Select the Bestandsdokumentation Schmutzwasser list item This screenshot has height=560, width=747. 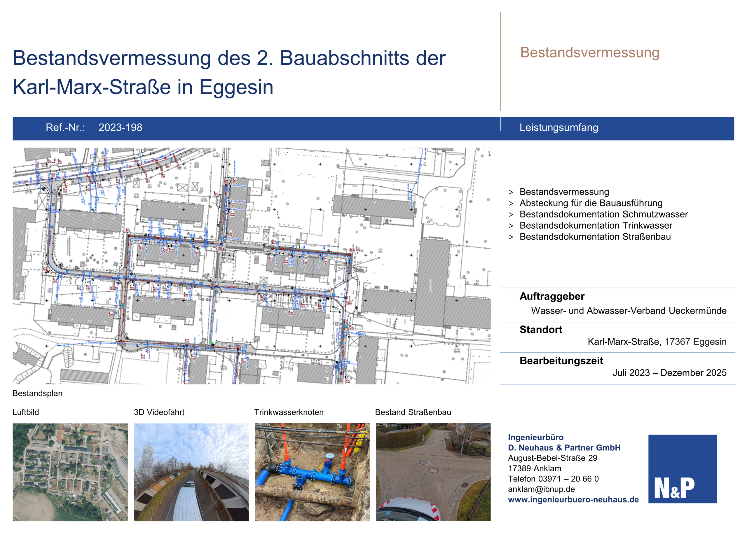pos(603,214)
